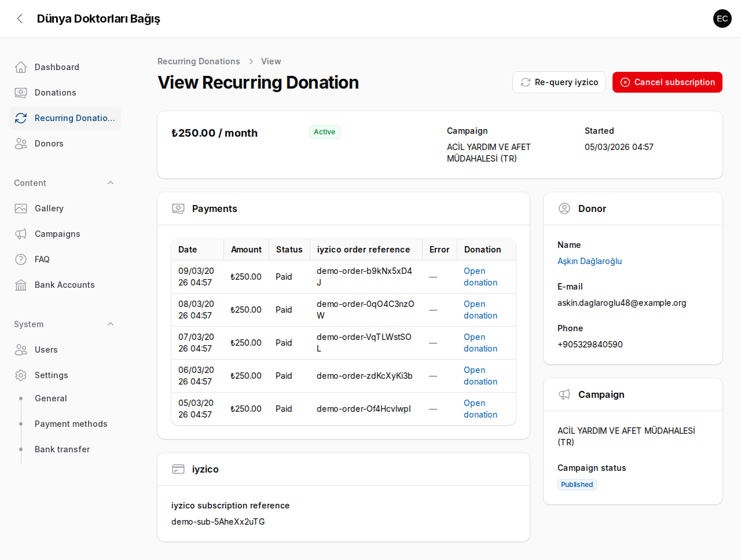Click the Payments card header icon
The height and width of the screenshot is (560, 741).
178,208
